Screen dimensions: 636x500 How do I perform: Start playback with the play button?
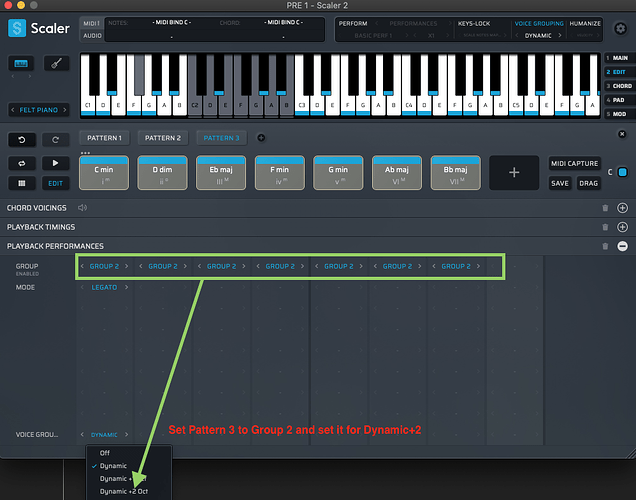click(56, 163)
